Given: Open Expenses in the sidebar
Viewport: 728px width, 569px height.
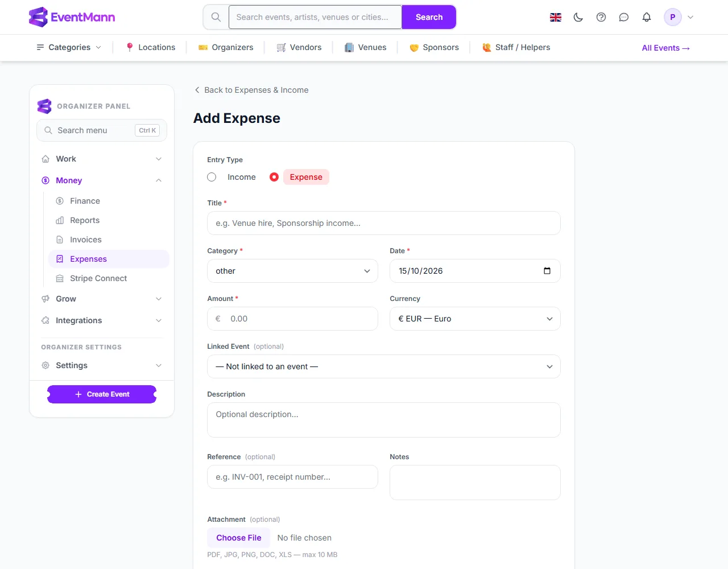Looking at the screenshot, I should tap(109, 259).
